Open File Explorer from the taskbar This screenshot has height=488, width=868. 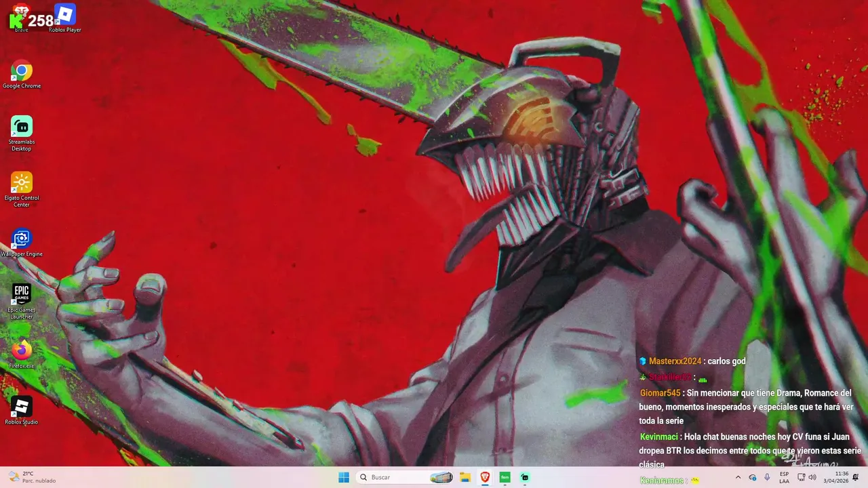pos(465,477)
